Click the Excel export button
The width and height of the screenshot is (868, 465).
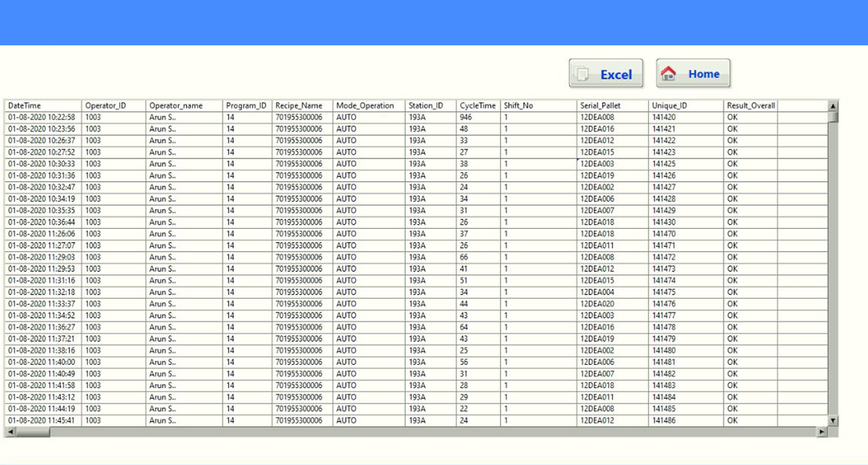(605, 74)
